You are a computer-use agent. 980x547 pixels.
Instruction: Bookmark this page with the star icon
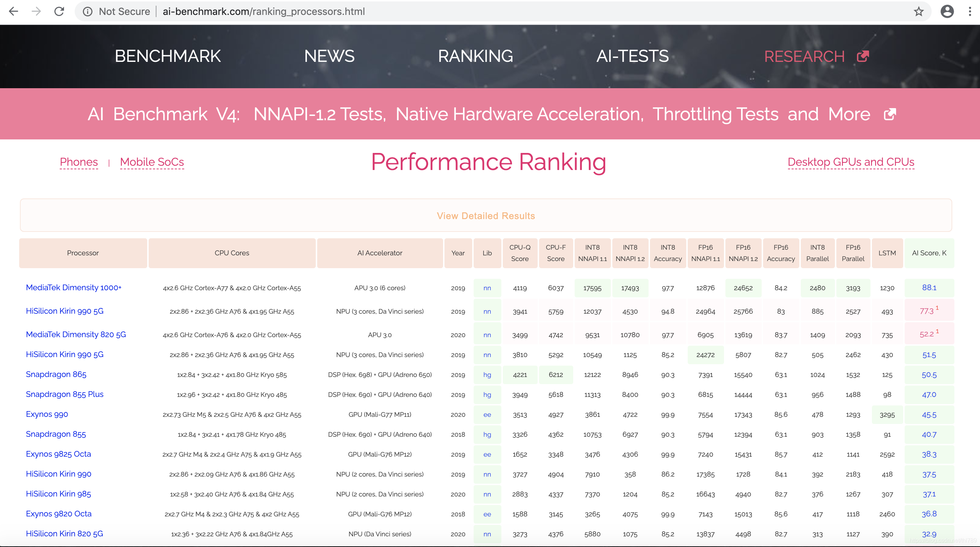coord(918,11)
